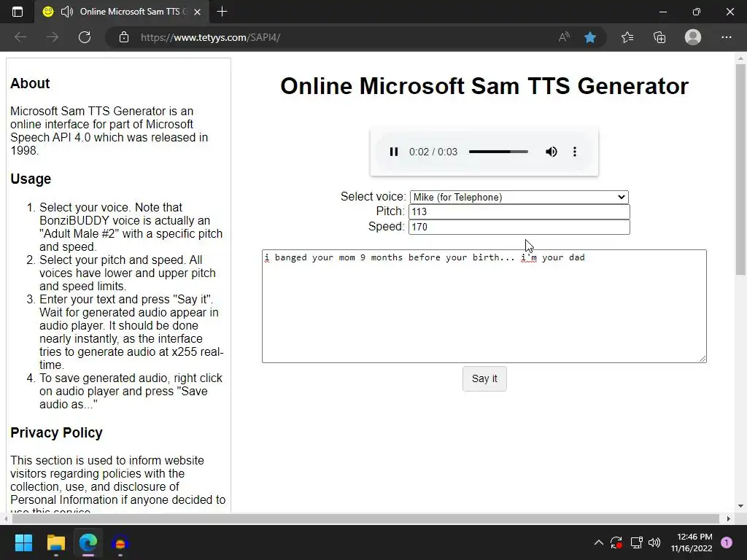The width and height of the screenshot is (747, 560).
Task: Click the Online Microsoft Sam TTS Generator title
Action: (484, 86)
